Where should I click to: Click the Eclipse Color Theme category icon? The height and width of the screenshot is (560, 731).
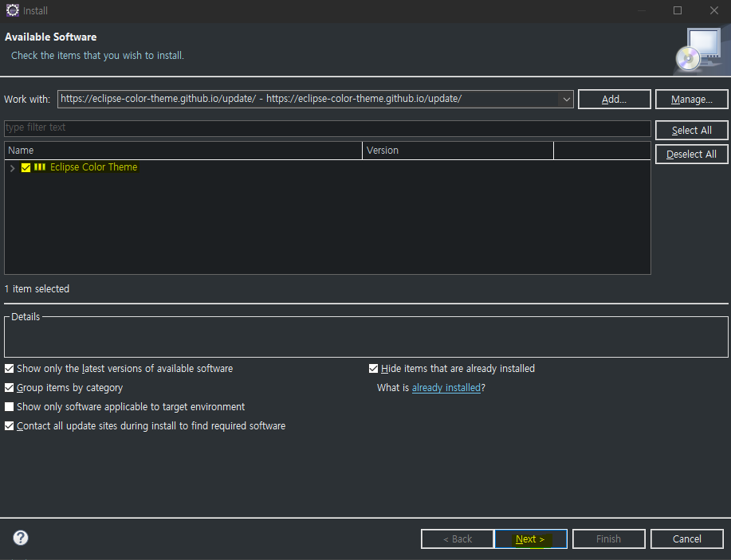coord(40,166)
